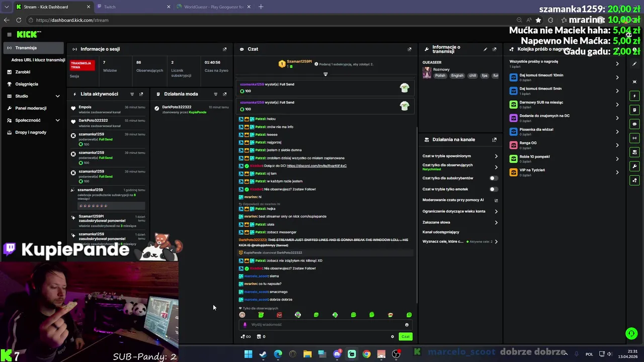Viewport: 644px width, 362px height.
Task: Toggle the mod actions widget button
Action: 634,110
